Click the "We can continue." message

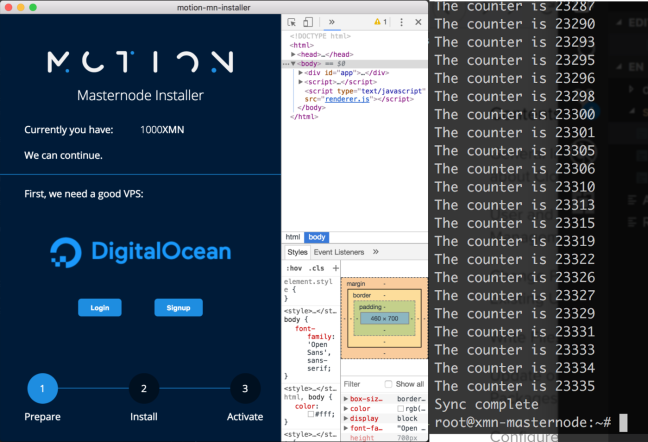pos(63,156)
